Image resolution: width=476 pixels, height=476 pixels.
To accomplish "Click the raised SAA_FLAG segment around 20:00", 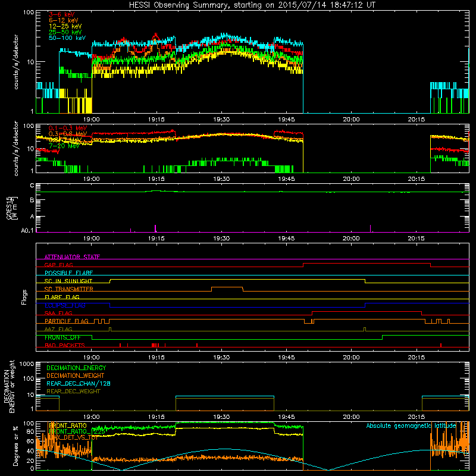I will pyautogui.click(x=367, y=312).
